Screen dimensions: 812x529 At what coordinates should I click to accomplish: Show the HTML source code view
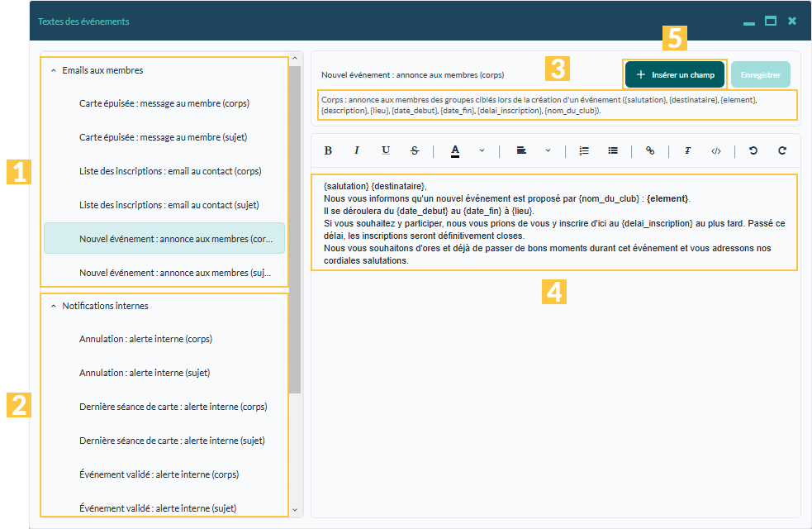click(716, 150)
